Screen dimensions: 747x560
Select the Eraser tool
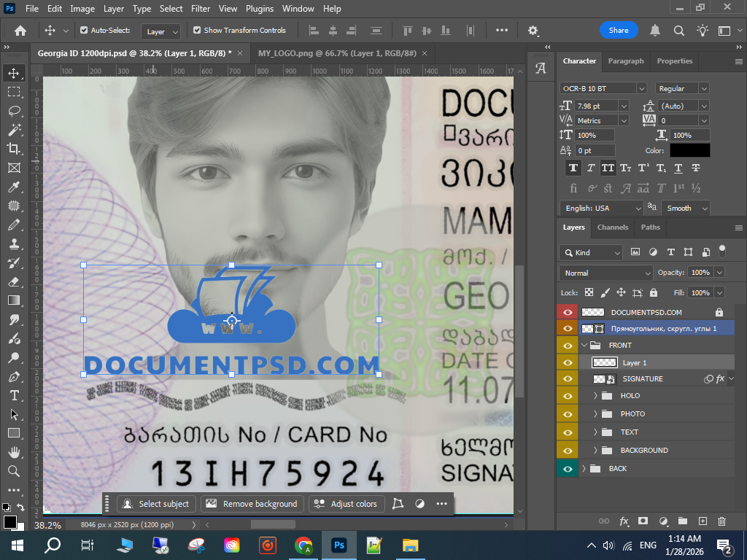[14, 281]
